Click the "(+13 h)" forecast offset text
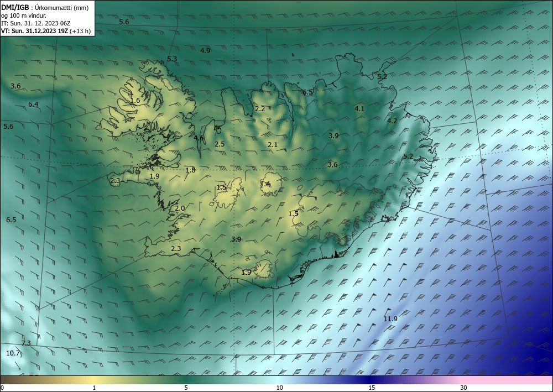This screenshot has width=553, height=392. [80, 31]
